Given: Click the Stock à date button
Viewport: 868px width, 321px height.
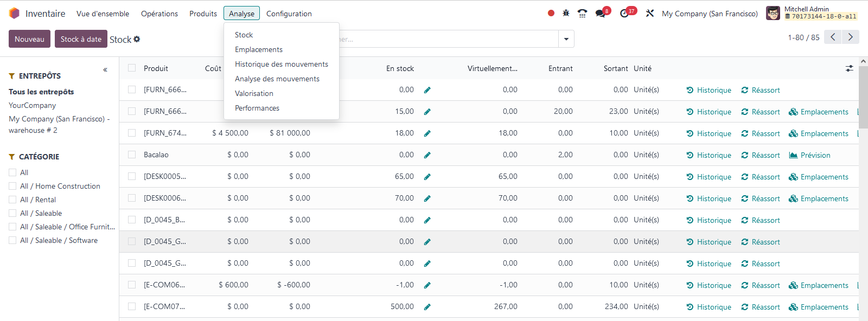Looking at the screenshot, I should point(81,39).
